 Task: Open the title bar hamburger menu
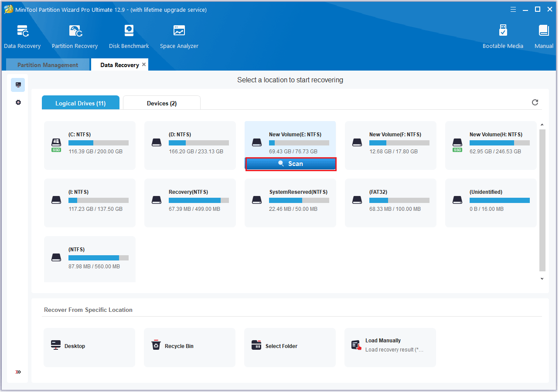513,9
